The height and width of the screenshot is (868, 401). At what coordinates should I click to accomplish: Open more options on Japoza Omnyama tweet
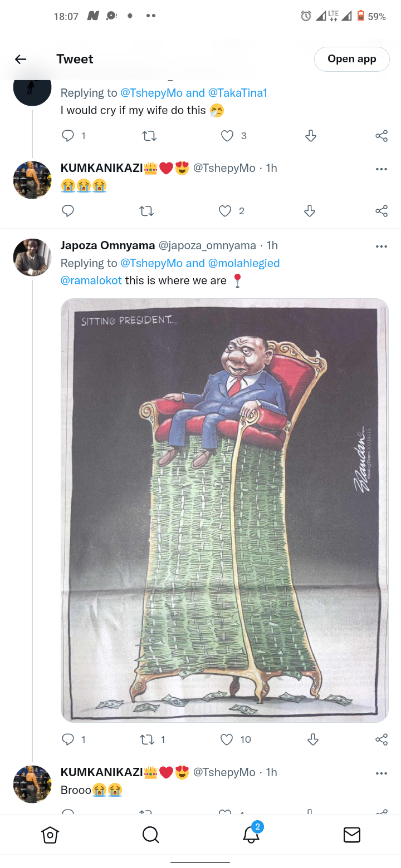coord(382,246)
